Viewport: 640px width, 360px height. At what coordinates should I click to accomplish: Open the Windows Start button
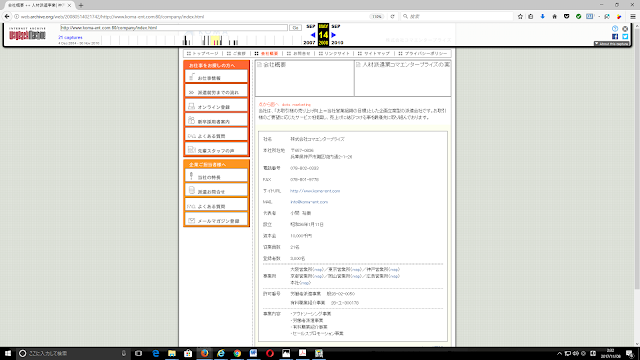[x=7, y=353]
